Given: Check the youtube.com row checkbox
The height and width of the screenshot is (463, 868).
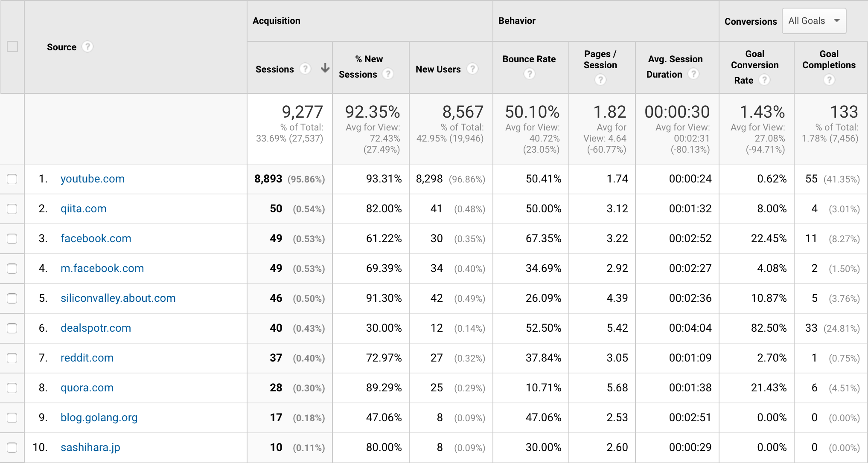Looking at the screenshot, I should coord(12,179).
